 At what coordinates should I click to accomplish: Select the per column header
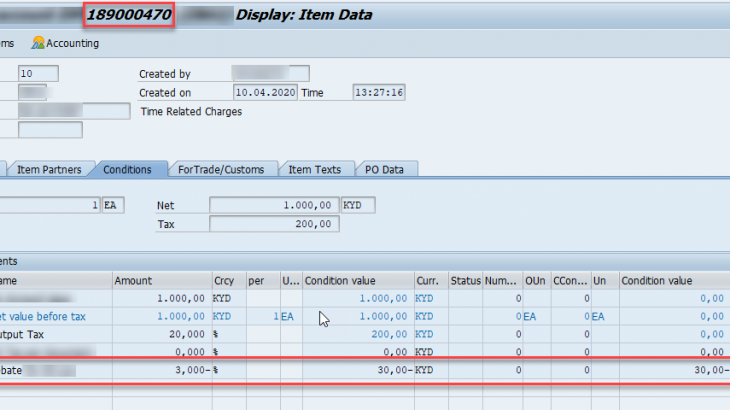pos(263,281)
